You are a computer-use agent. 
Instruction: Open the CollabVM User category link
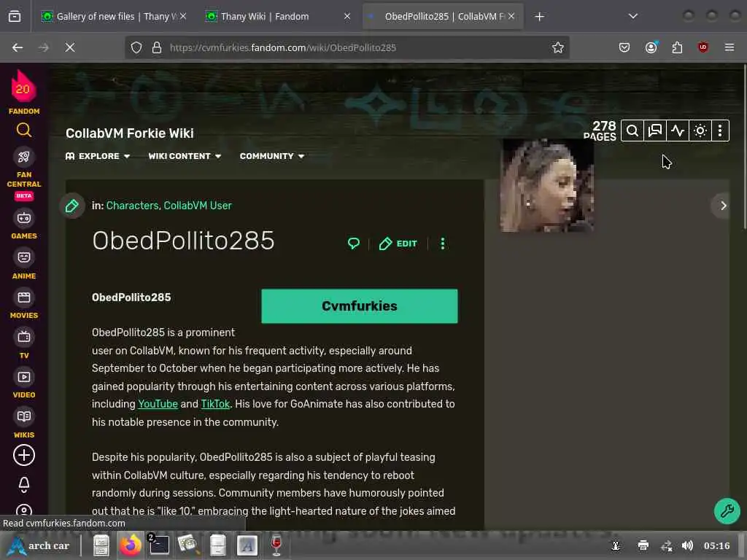[x=198, y=206]
